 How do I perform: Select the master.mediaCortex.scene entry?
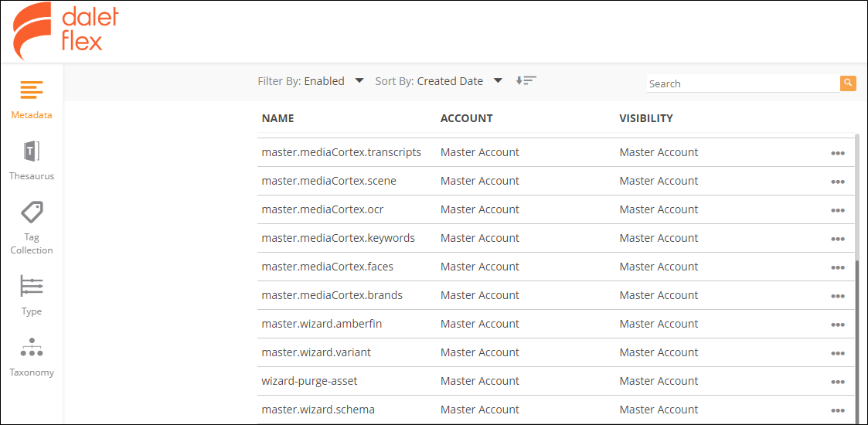[x=328, y=181]
